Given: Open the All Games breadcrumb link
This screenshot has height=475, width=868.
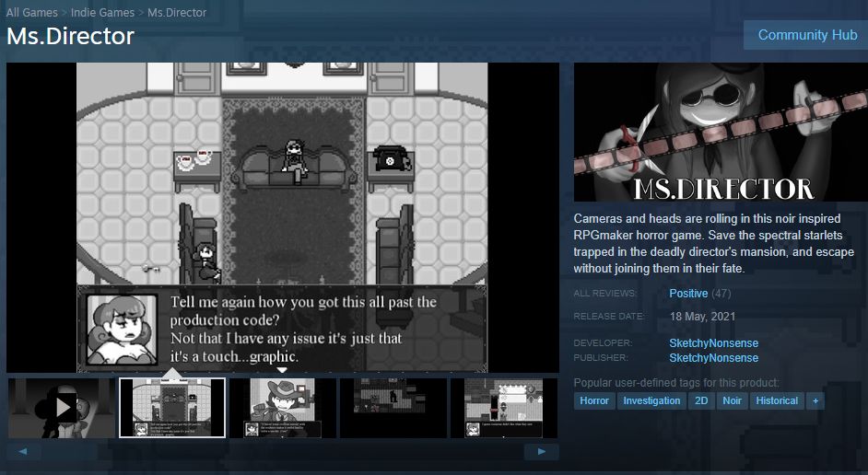Looking at the screenshot, I should coord(31,12).
